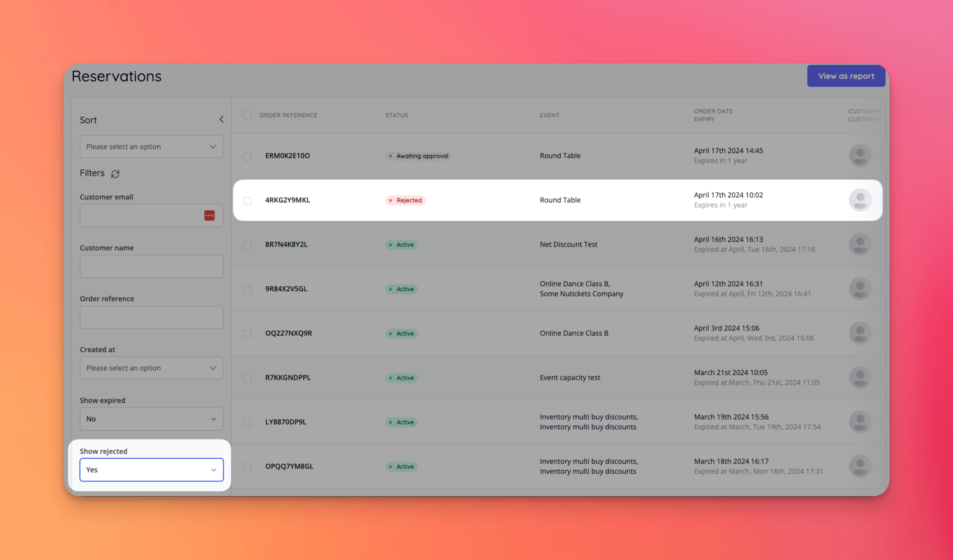Image resolution: width=953 pixels, height=560 pixels.
Task: Click the password manager icon in email field
Action: click(209, 216)
